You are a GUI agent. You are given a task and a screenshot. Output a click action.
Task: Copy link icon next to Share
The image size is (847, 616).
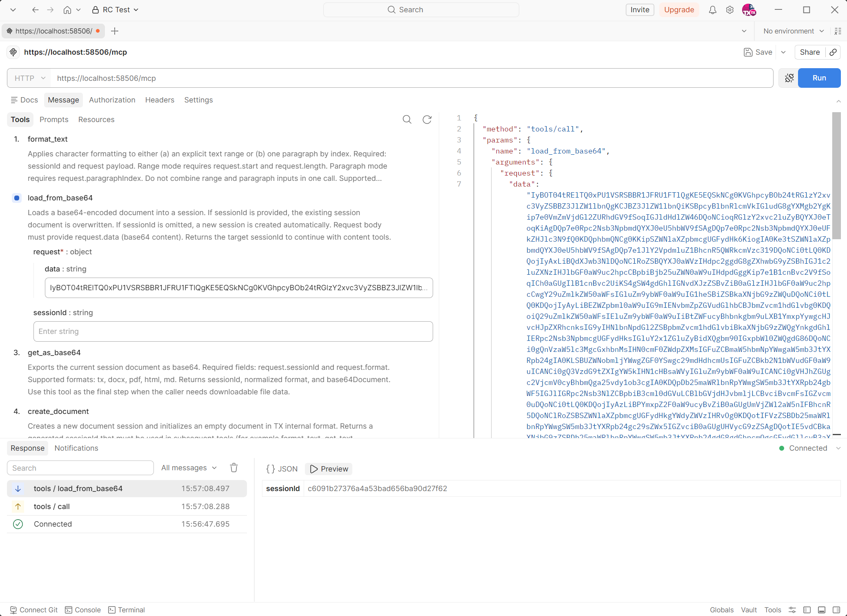[833, 52]
